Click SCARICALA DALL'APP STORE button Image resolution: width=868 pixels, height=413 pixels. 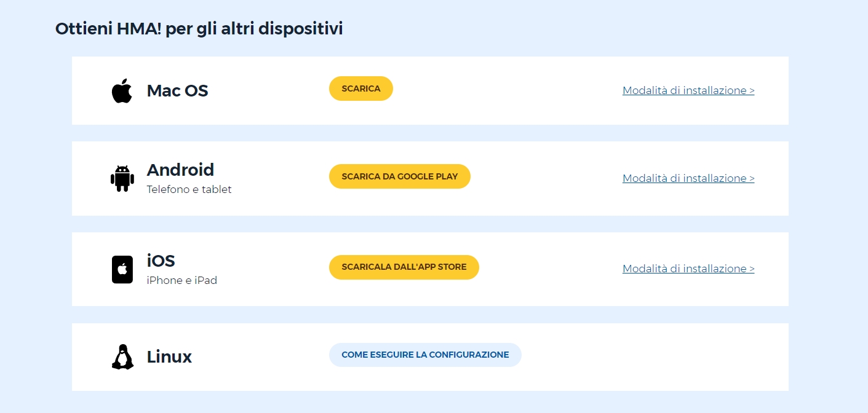(x=404, y=267)
